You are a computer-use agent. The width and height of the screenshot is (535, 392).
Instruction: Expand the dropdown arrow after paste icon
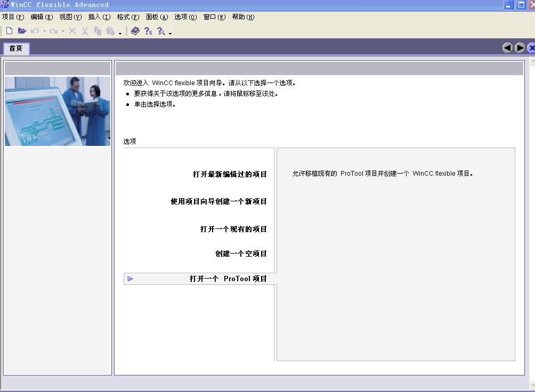(120, 34)
